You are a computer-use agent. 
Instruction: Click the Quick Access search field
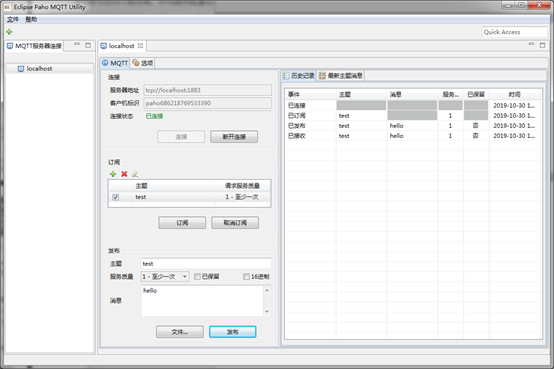[x=514, y=32]
